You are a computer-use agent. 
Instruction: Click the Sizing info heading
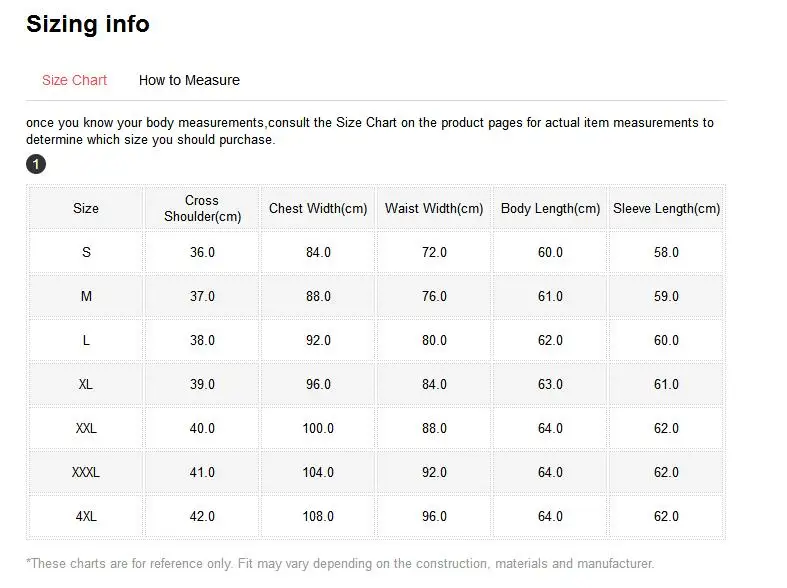pos(88,25)
